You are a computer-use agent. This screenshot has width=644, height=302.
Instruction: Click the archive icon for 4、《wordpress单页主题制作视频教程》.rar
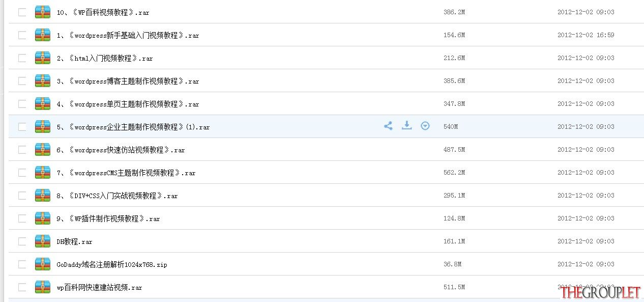43,104
